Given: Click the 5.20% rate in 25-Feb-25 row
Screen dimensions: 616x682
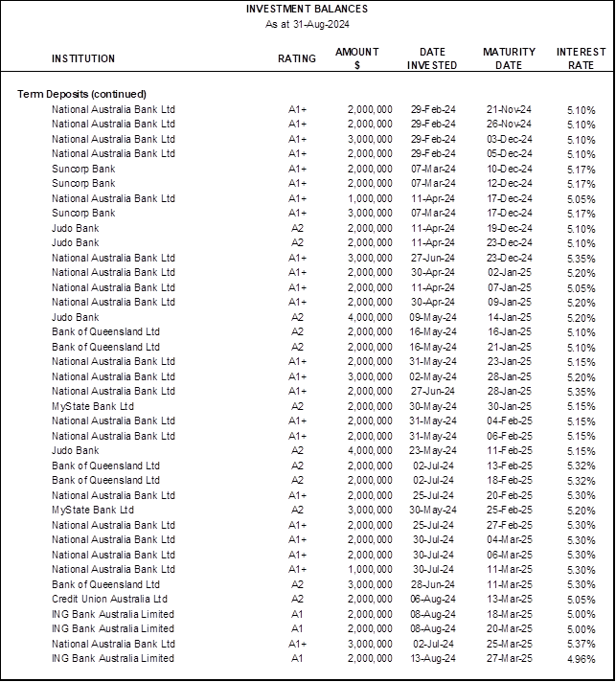Looking at the screenshot, I should click(582, 511).
